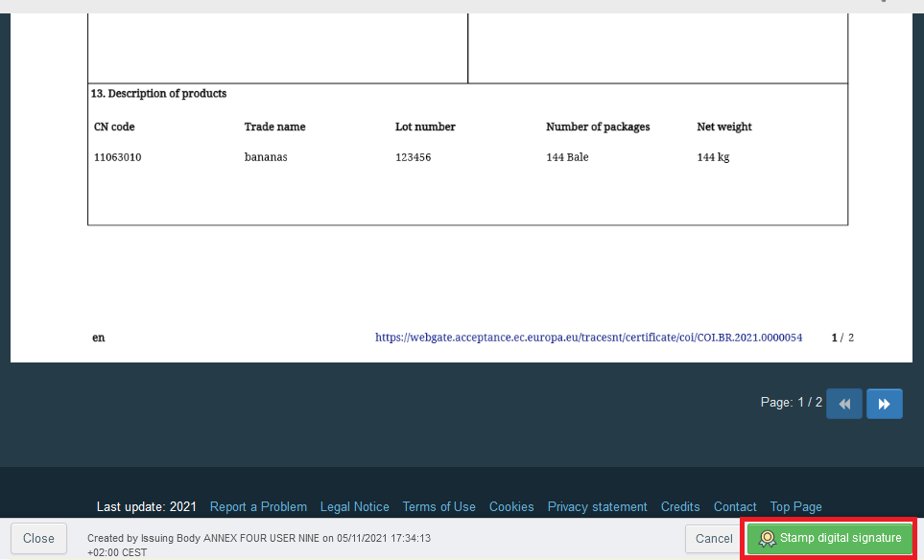Click the '144 Bale' packages value
The width and height of the screenshot is (924, 560).
(567, 157)
